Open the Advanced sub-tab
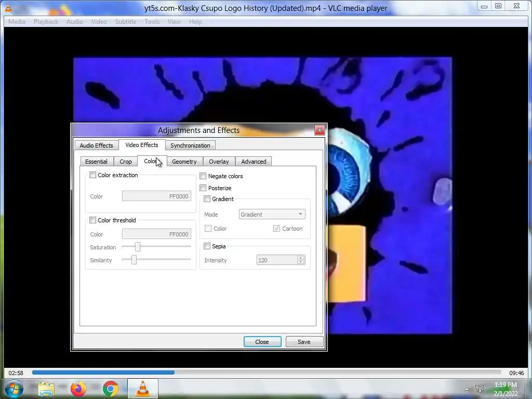This screenshot has height=399, width=532. (x=254, y=162)
